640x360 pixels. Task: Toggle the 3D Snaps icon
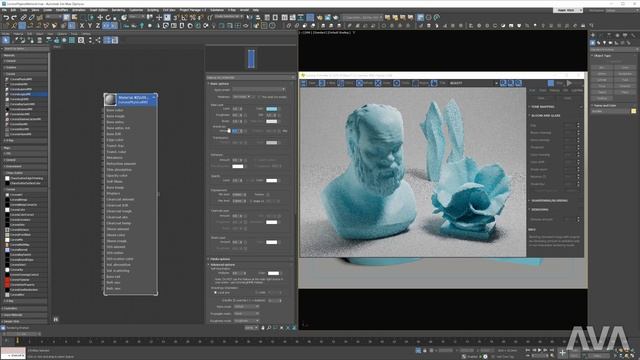click(x=176, y=18)
